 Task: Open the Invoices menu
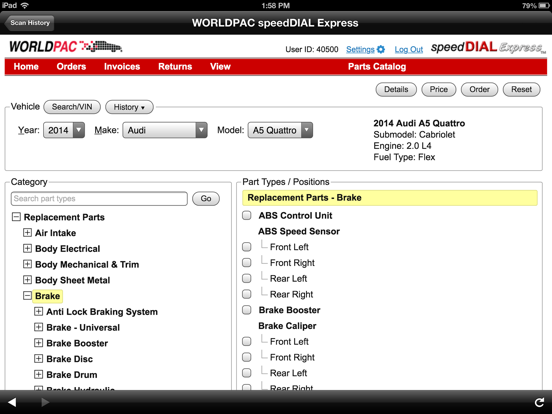(122, 67)
